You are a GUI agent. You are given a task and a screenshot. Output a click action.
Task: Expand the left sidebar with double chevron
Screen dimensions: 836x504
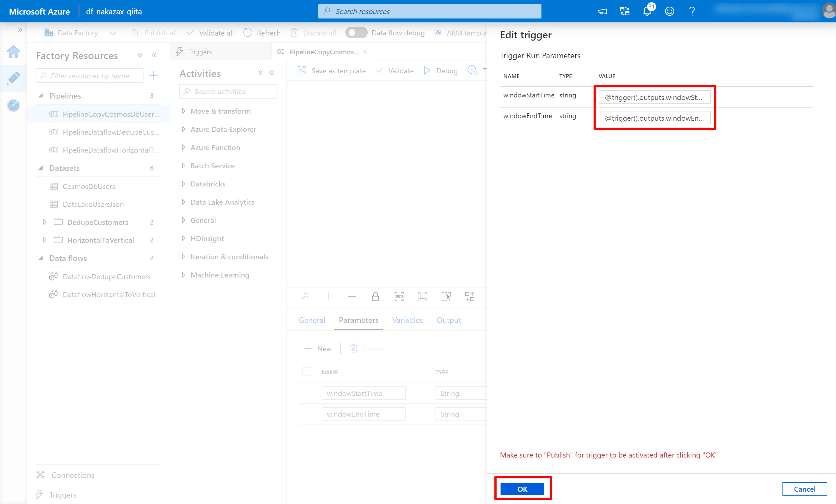[x=20, y=30]
